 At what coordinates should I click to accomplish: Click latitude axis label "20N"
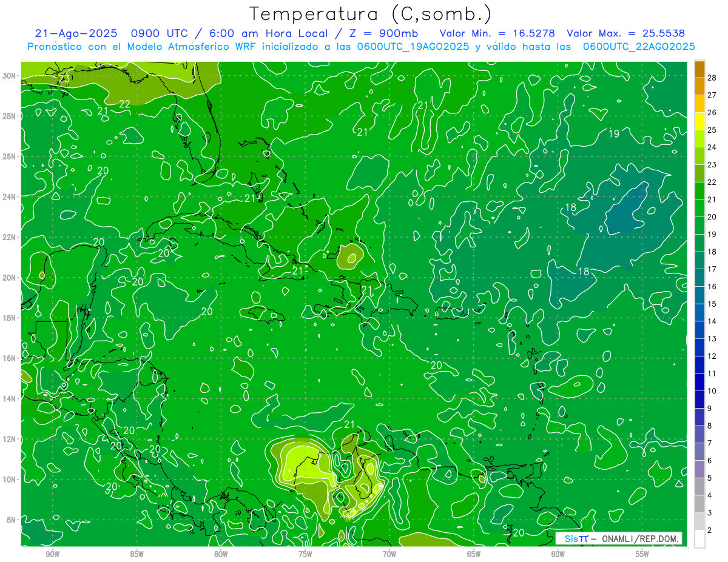click(10, 278)
